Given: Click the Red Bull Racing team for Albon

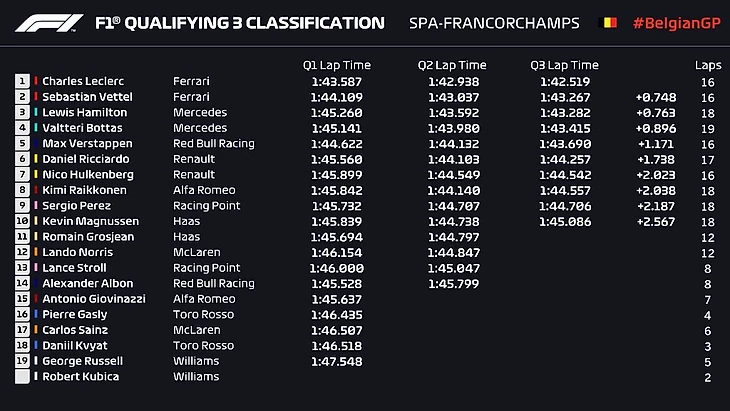Looking at the screenshot, I should (x=214, y=283).
